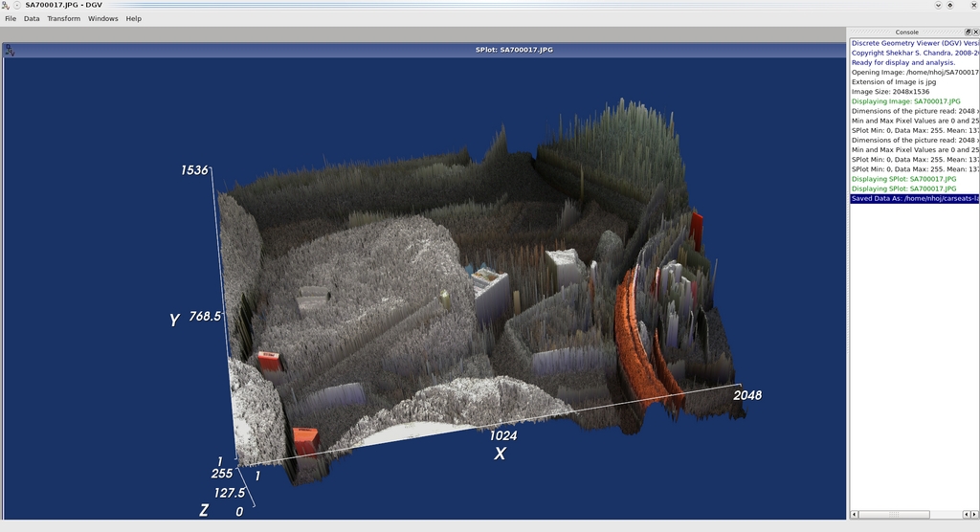Viewport: 980px width, 532px height.
Task: Float the Console dock panel
Action: pos(968,32)
